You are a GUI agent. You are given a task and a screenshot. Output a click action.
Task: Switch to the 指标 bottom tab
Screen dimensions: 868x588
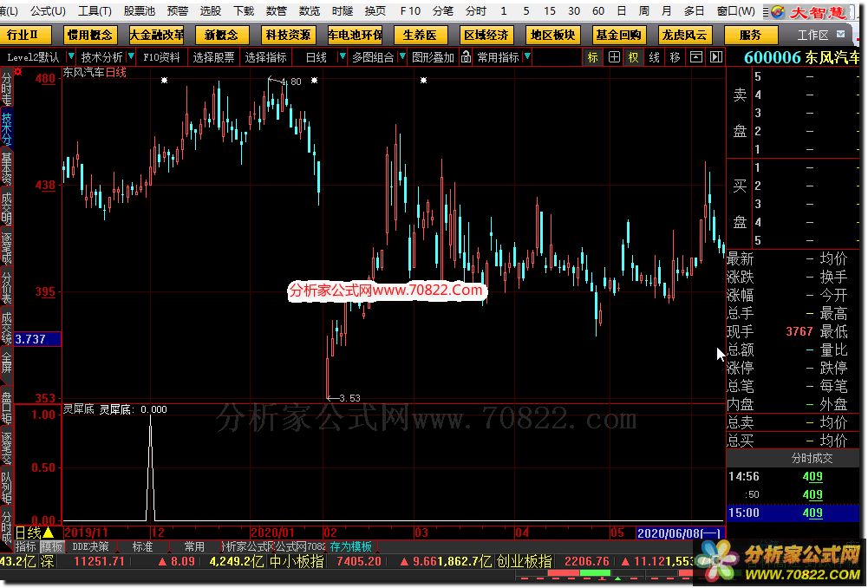(25, 546)
